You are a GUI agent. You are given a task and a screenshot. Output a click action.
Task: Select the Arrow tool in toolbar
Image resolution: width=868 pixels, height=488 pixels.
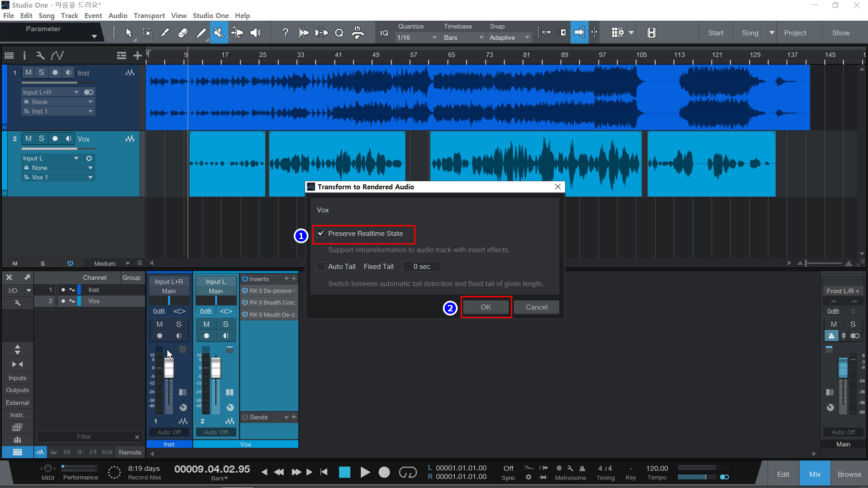coord(129,33)
